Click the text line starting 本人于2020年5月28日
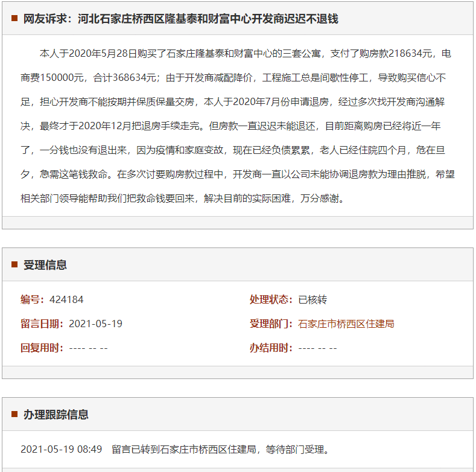Image resolution: width=476 pixels, height=472 pixels. point(246,54)
